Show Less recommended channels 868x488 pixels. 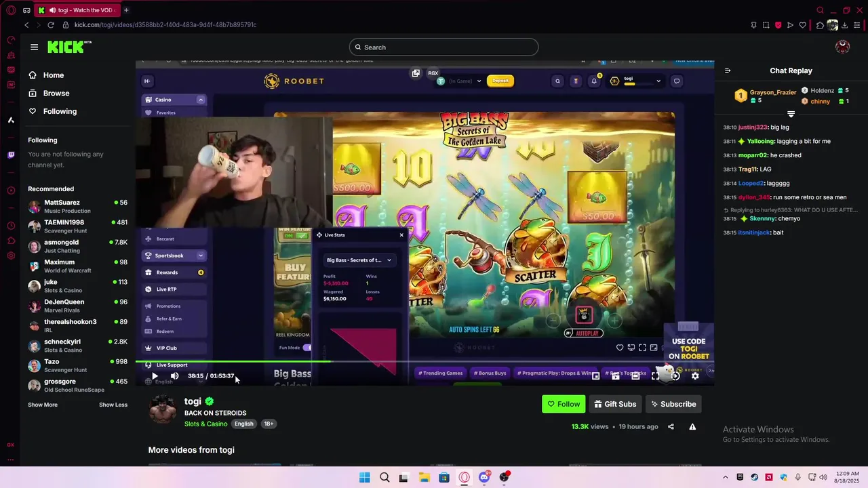[113, 405]
